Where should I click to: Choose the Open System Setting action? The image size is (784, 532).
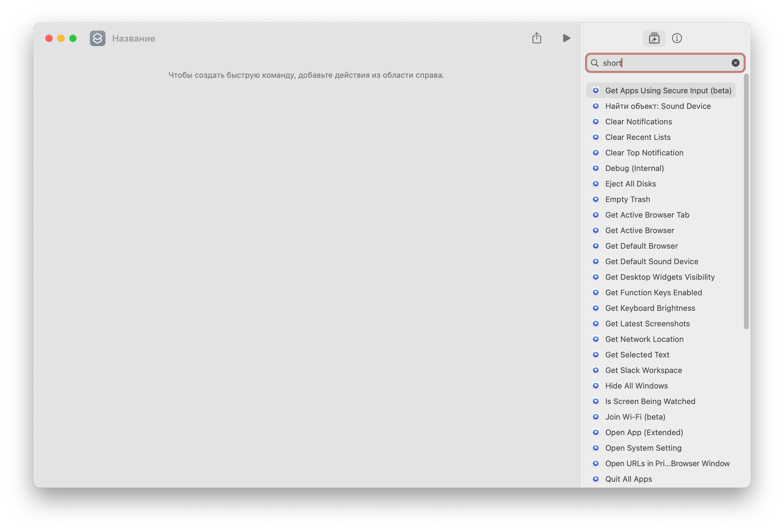643,448
